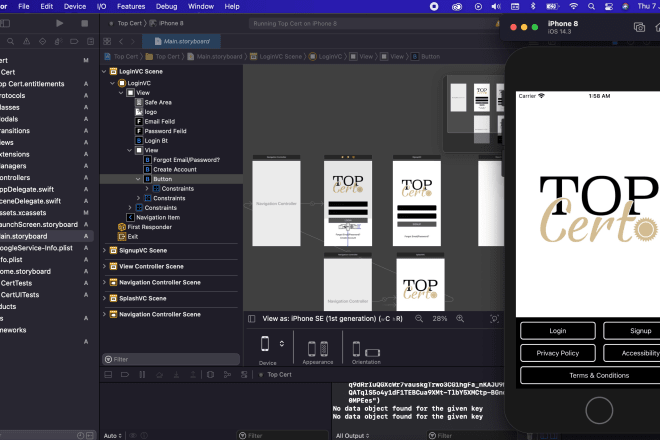The height and width of the screenshot is (440, 660).
Task: Click the Run (play) button in Xcode toolbar
Action: click(x=59, y=23)
